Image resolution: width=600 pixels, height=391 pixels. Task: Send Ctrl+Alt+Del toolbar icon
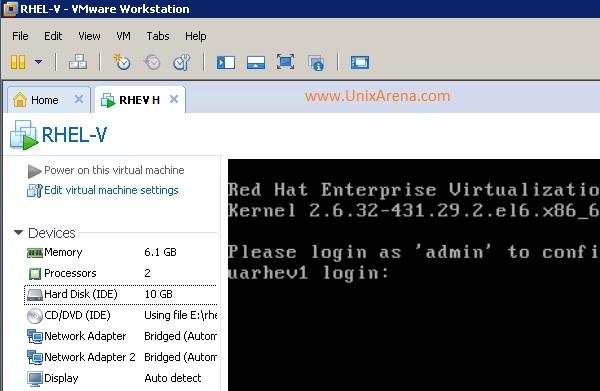click(78, 62)
